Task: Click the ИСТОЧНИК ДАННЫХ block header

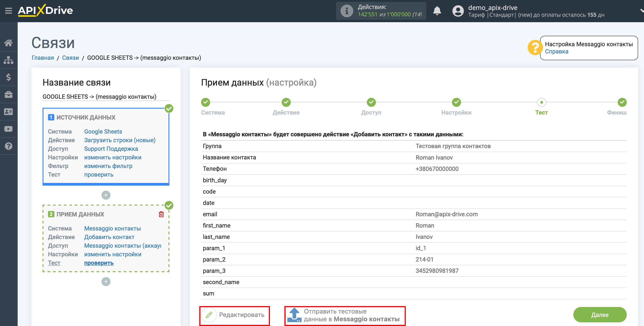Action: (x=86, y=117)
